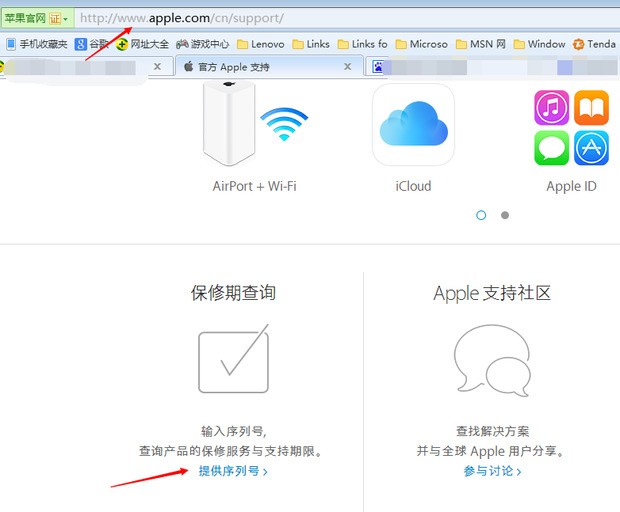620x512 pixels.
Task: Select the second carousel page dot
Action: 505,215
